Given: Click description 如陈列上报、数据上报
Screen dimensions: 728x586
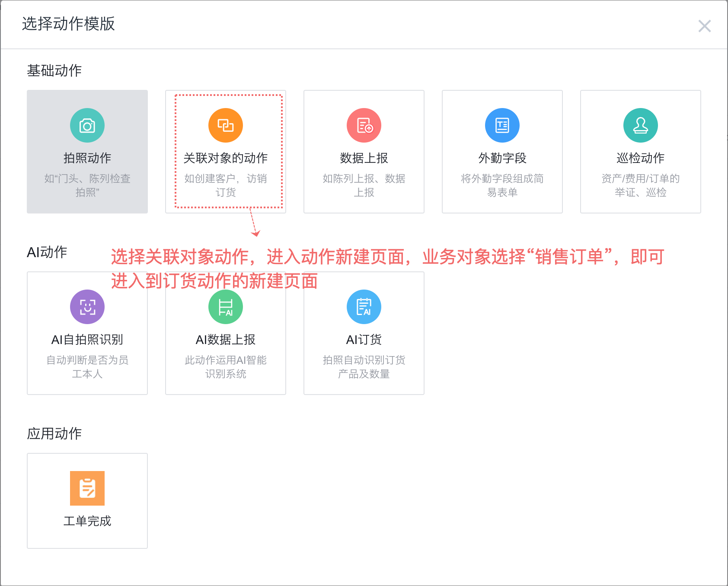Looking at the screenshot, I should 364,185.
